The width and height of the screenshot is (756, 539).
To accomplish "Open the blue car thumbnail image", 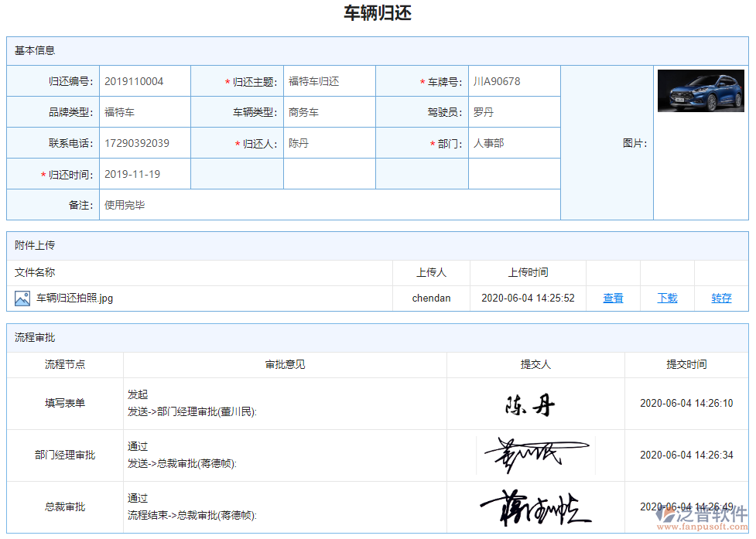I will pyautogui.click(x=700, y=91).
